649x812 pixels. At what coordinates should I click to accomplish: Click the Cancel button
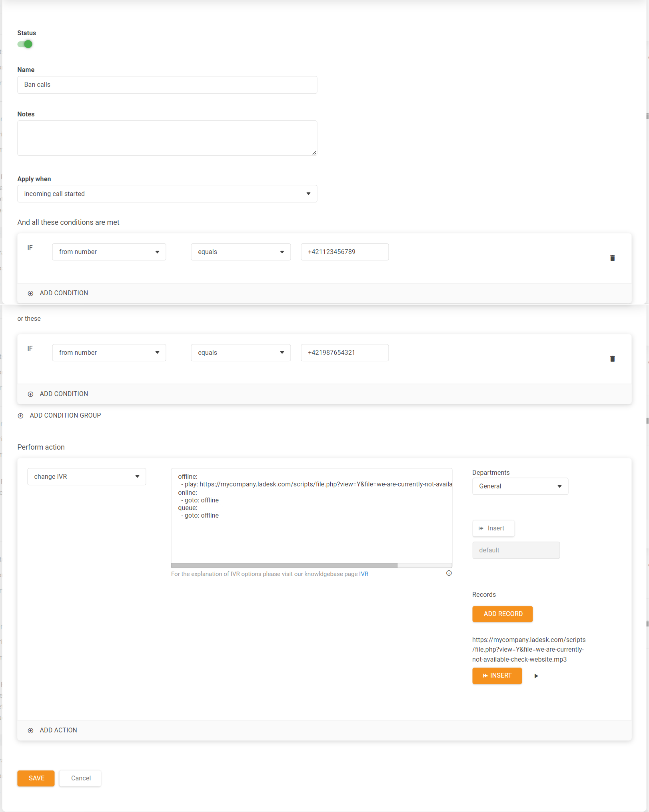click(x=80, y=778)
